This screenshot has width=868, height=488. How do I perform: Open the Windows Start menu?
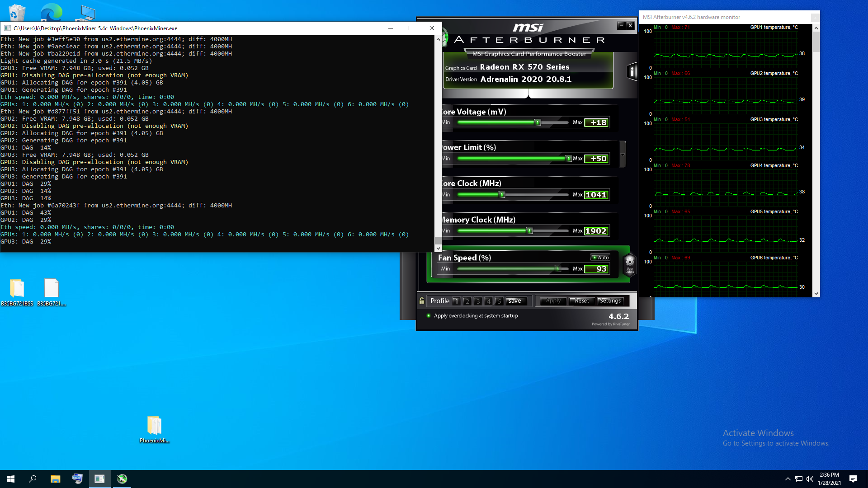tap(11, 479)
